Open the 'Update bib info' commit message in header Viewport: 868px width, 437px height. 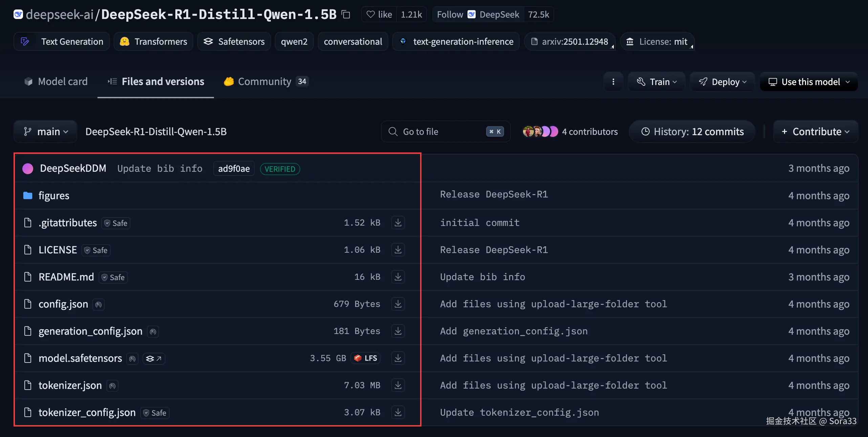tap(160, 169)
